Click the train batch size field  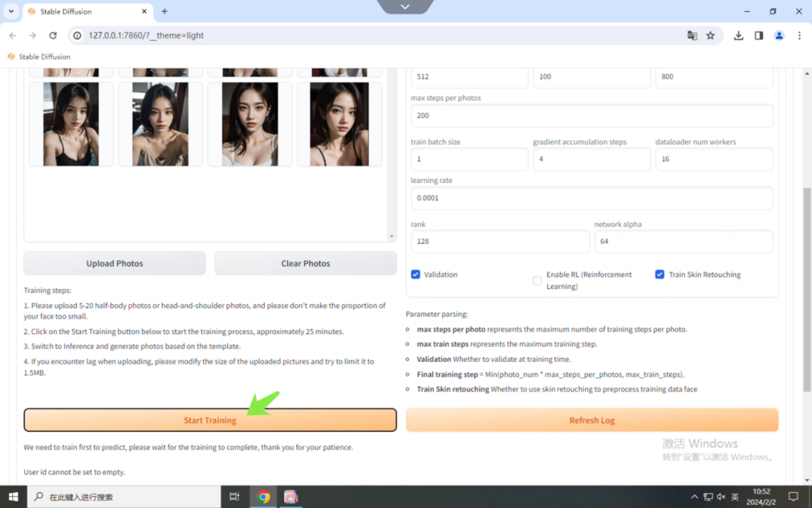pos(470,159)
